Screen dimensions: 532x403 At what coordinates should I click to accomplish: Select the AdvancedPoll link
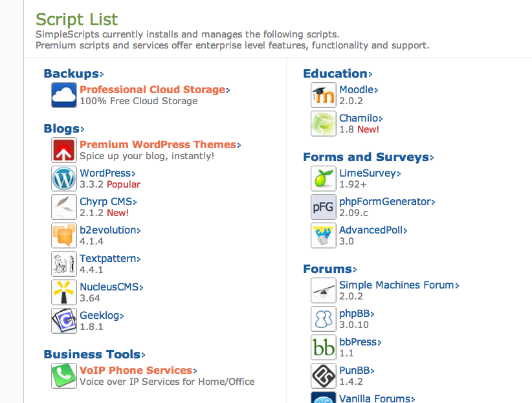click(x=373, y=230)
